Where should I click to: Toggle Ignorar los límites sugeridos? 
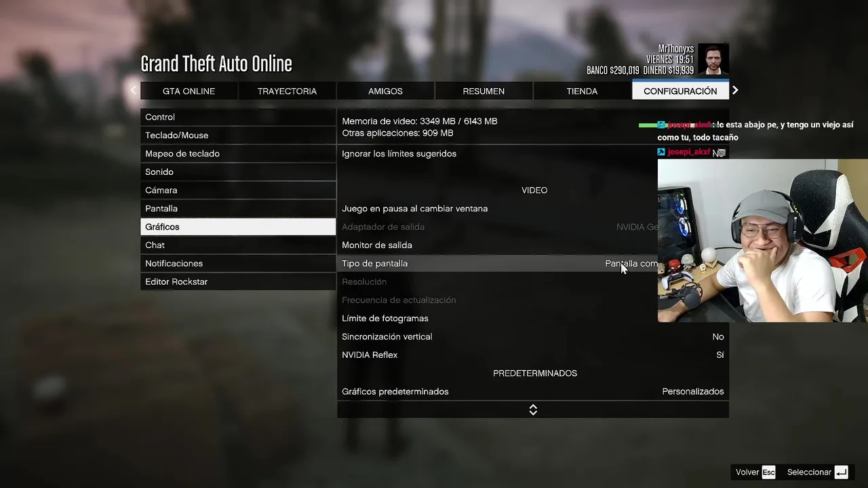533,154
